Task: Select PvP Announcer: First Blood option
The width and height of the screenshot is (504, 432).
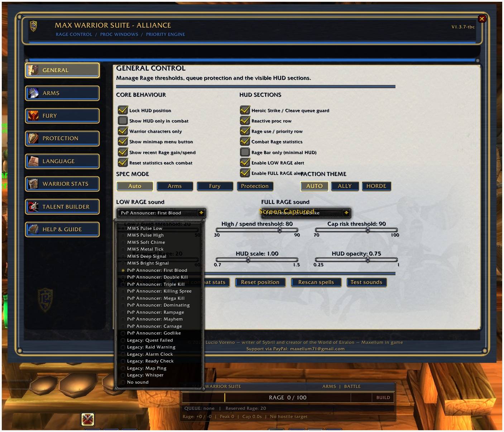Action: (160, 270)
